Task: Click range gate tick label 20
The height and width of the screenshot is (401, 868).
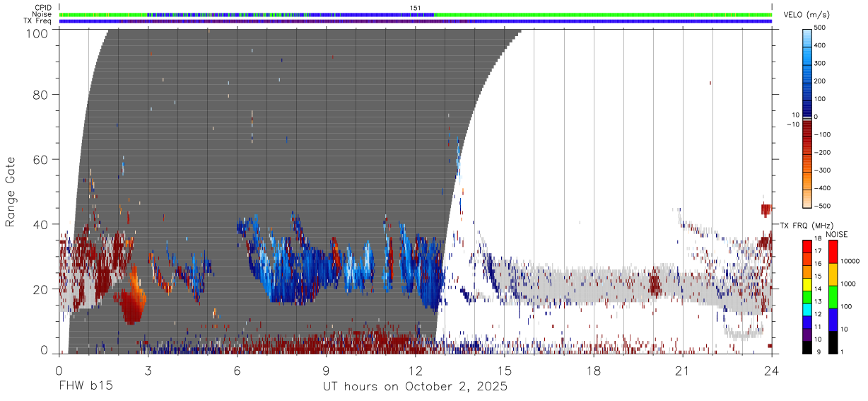Action: pyautogui.click(x=41, y=289)
